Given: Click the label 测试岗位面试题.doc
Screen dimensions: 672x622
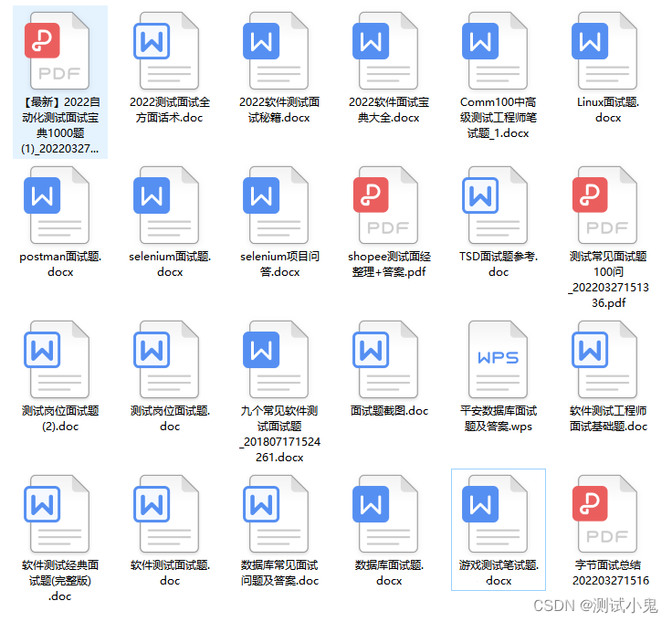Looking at the screenshot, I should 170,418.
